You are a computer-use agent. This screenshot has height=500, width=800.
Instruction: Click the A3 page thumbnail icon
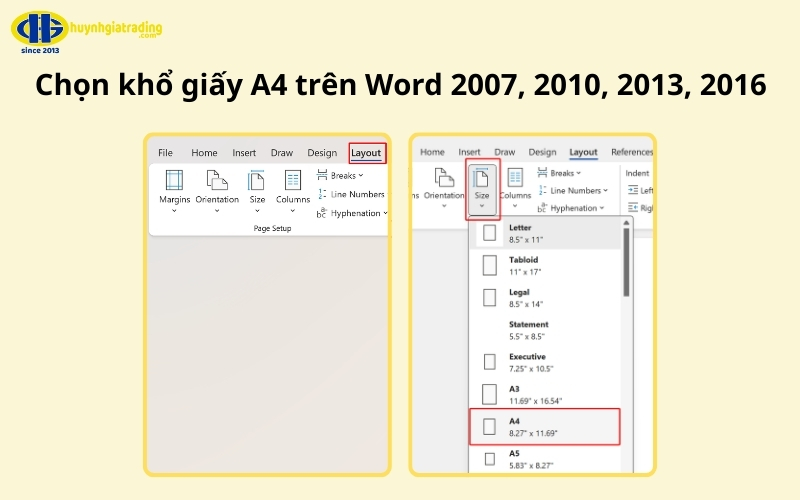pos(489,394)
